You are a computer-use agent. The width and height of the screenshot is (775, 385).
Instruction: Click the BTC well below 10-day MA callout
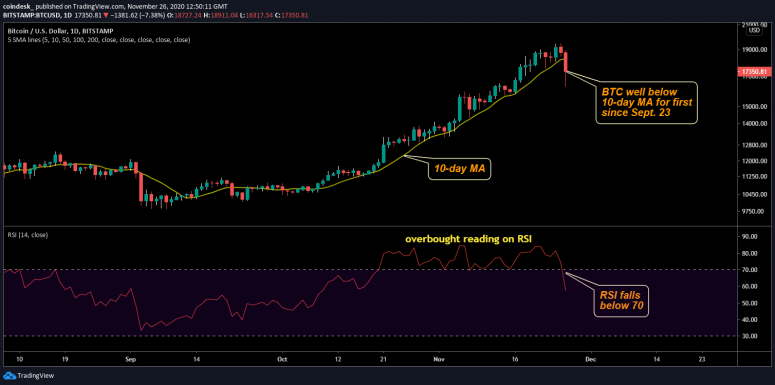point(646,102)
